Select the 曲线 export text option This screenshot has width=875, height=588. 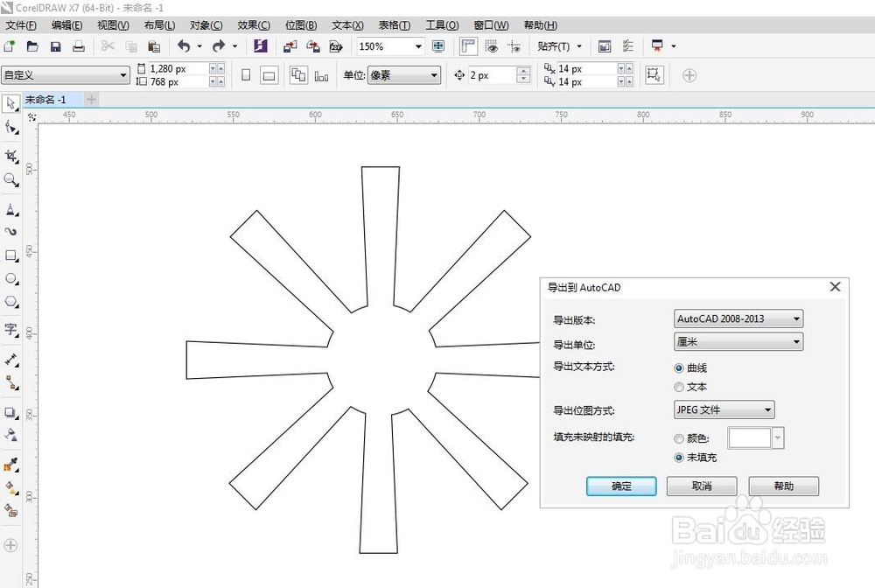pos(679,367)
